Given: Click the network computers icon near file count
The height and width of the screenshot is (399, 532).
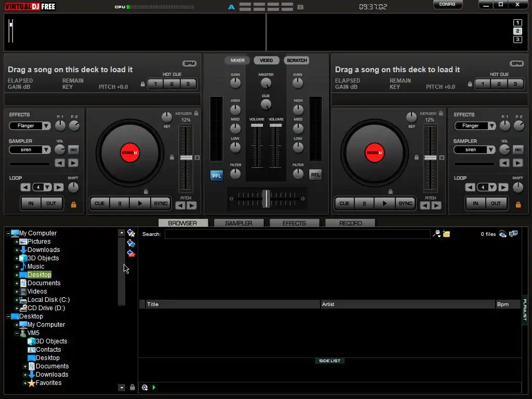Looking at the screenshot, I should (513, 233).
